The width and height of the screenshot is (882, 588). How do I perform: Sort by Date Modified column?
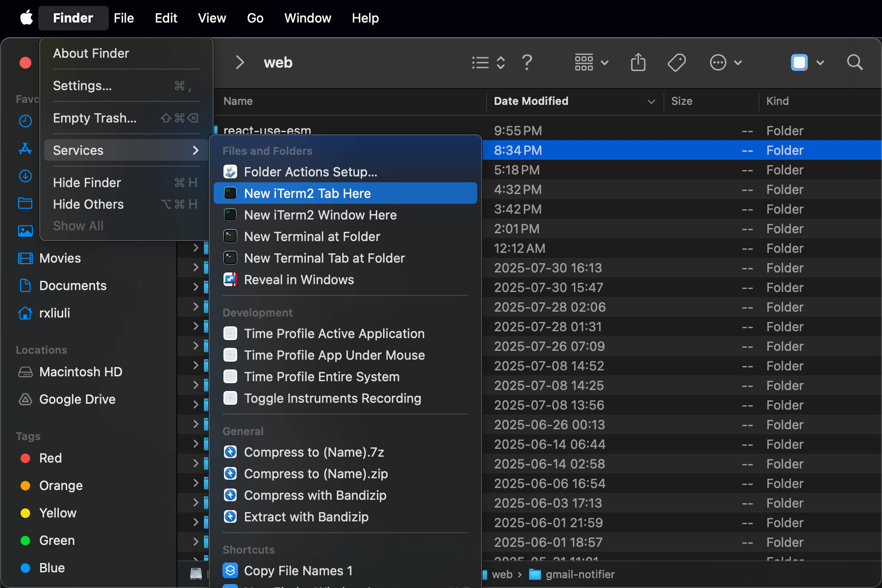pyautogui.click(x=575, y=101)
